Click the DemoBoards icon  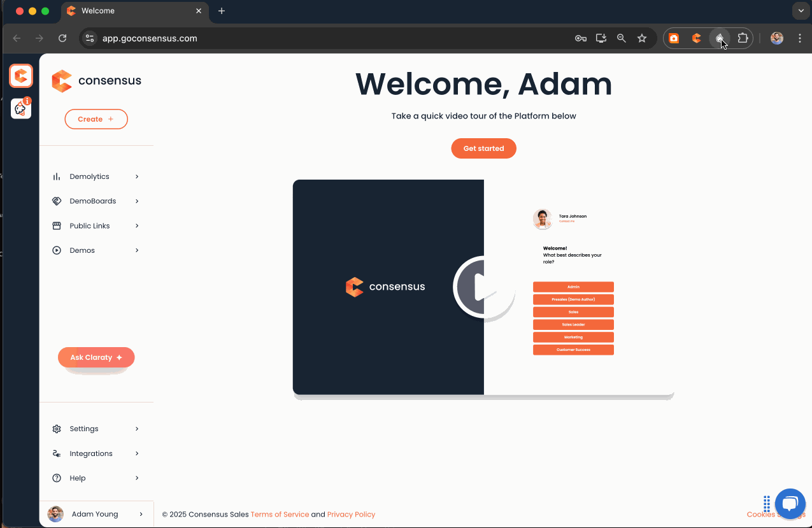[57, 201]
